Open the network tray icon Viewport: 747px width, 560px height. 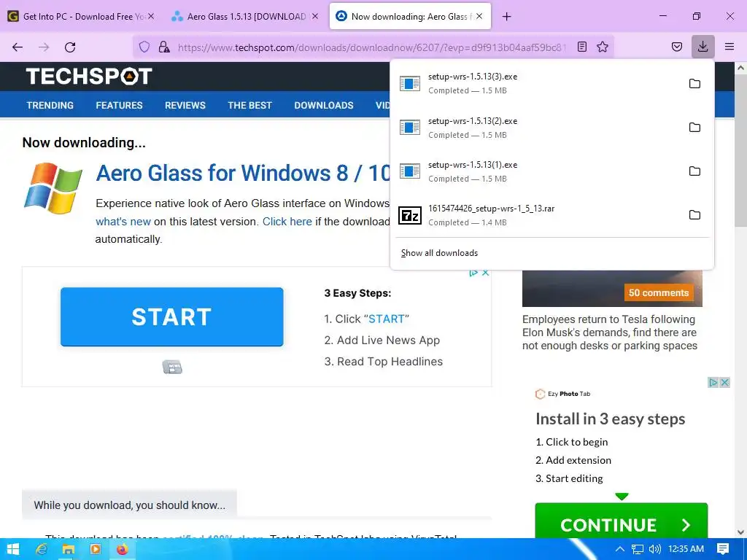point(638,549)
